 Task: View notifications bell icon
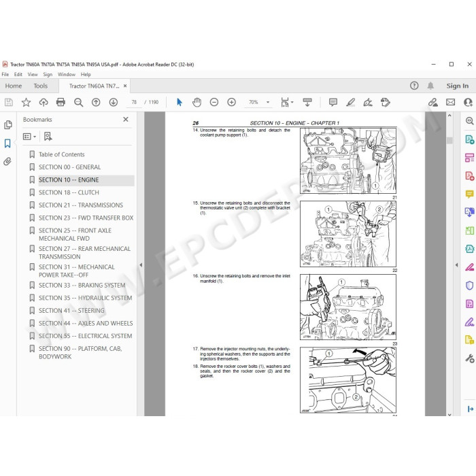tap(430, 86)
